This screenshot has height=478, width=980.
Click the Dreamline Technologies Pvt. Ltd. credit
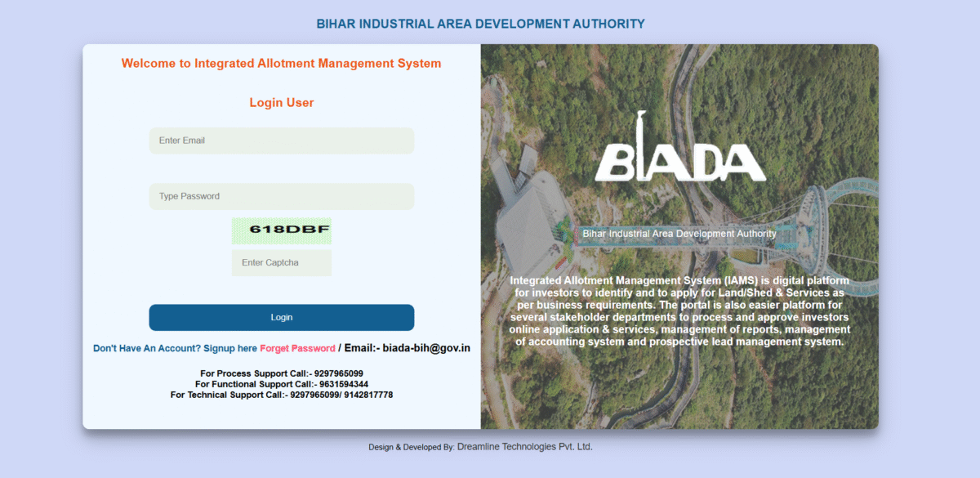[x=524, y=447]
